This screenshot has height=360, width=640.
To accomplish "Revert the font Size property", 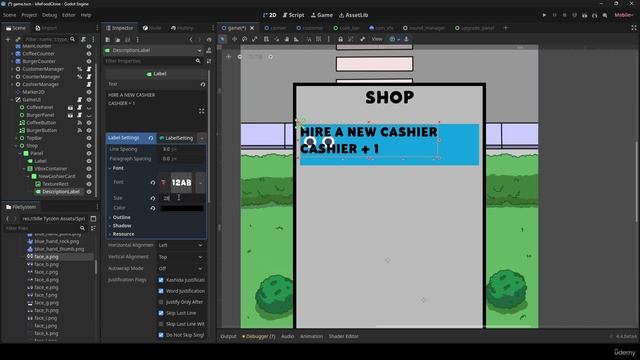I will (153, 198).
